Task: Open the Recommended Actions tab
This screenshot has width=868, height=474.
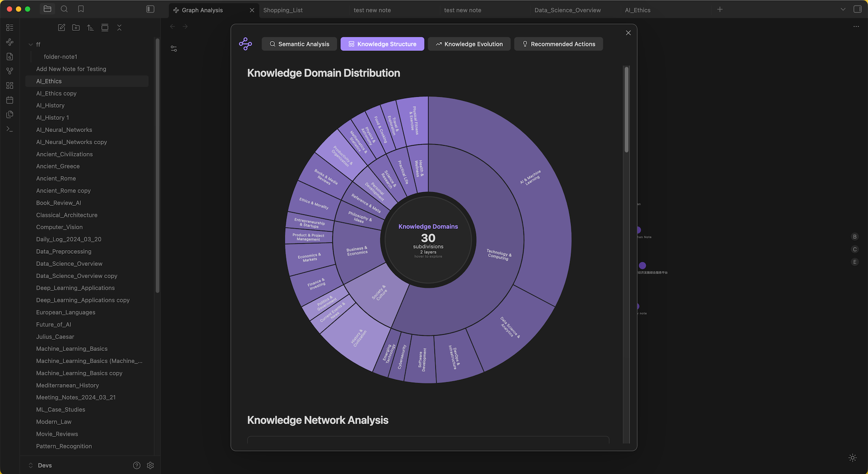Action: (x=558, y=44)
